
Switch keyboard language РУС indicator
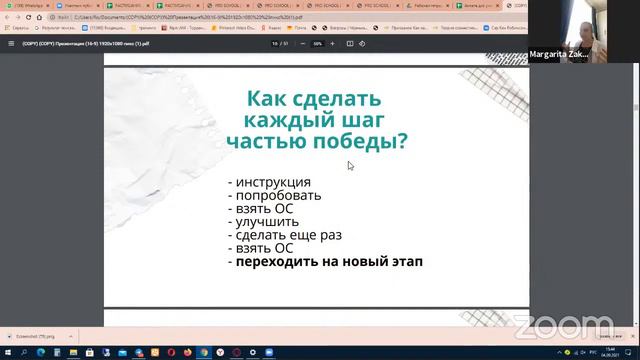click(x=593, y=353)
